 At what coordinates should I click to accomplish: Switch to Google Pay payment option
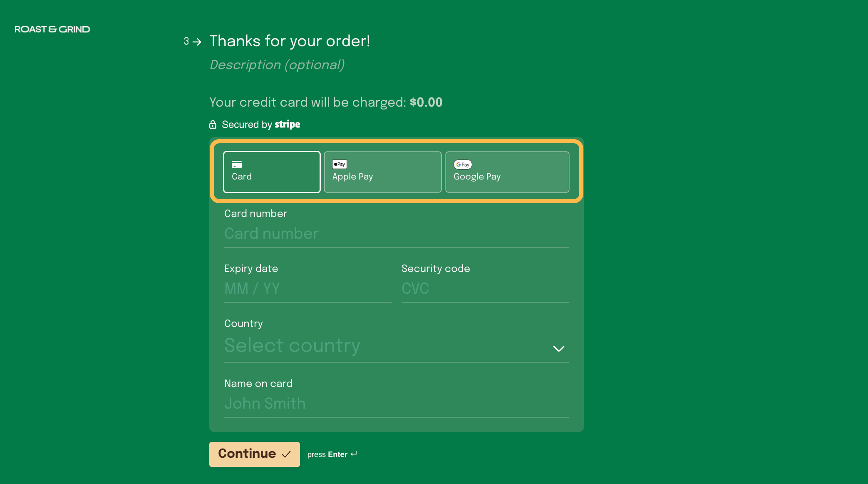[x=507, y=172]
